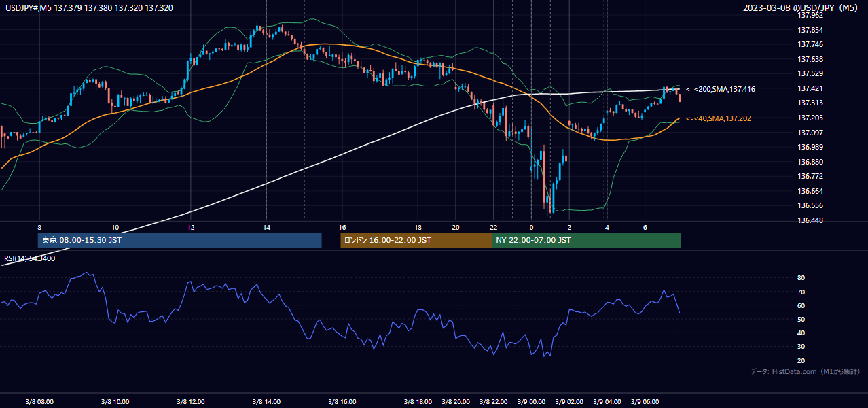Click the 200 SMA 137.416 label
Viewport: 868px width, 408px height.
tap(721, 89)
